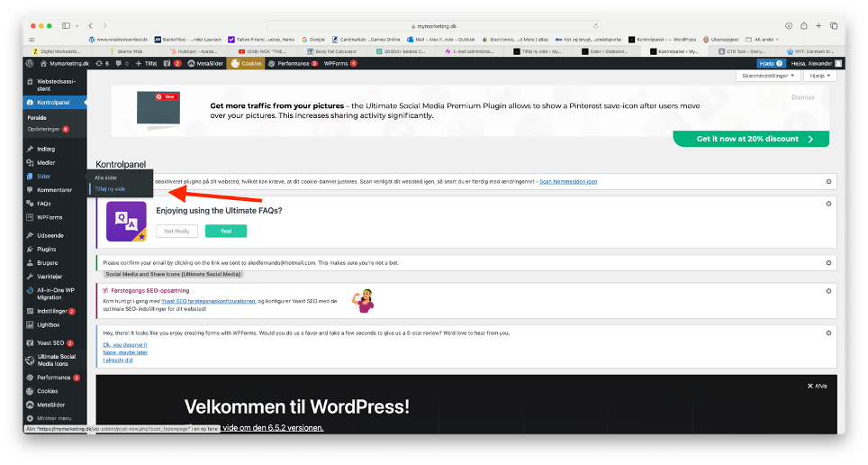Viewport: 868px width, 465px height.
Task: Open Plugins in the sidebar menu
Action: click(47, 249)
